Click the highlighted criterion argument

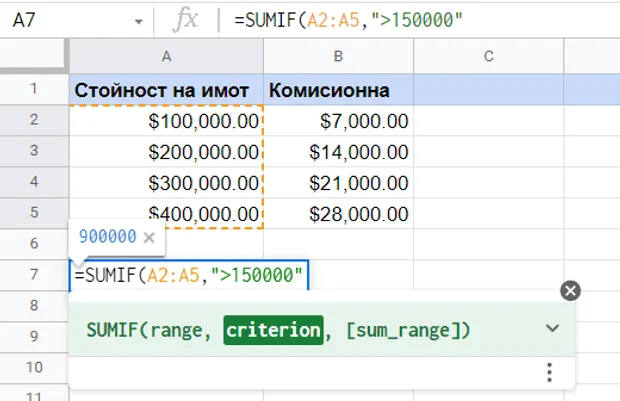pos(273,330)
